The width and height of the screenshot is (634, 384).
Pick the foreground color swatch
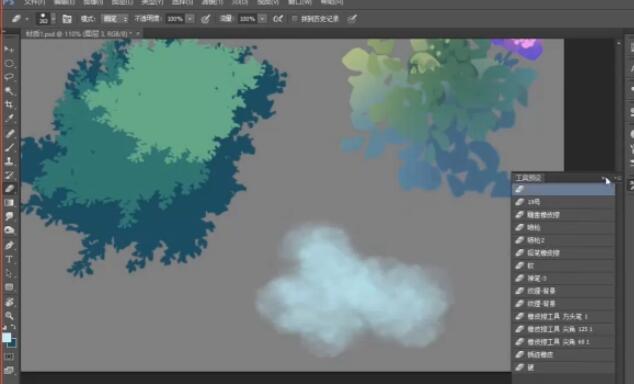6,337
